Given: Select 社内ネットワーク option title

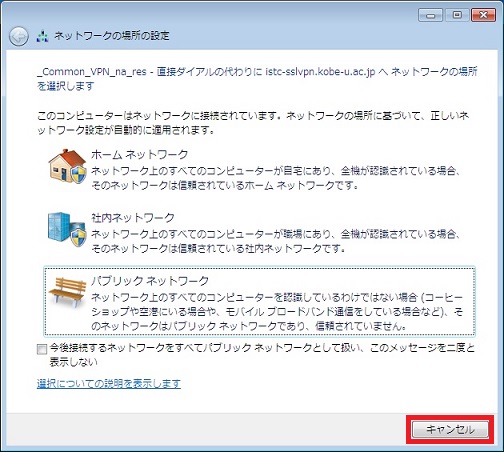Looking at the screenshot, I should (x=133, y=218).
